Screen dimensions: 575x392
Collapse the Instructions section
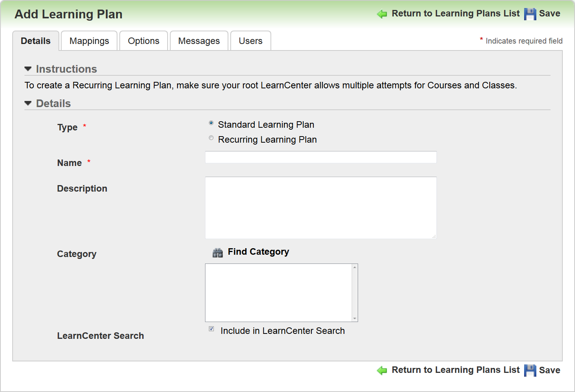click(28, 69)
